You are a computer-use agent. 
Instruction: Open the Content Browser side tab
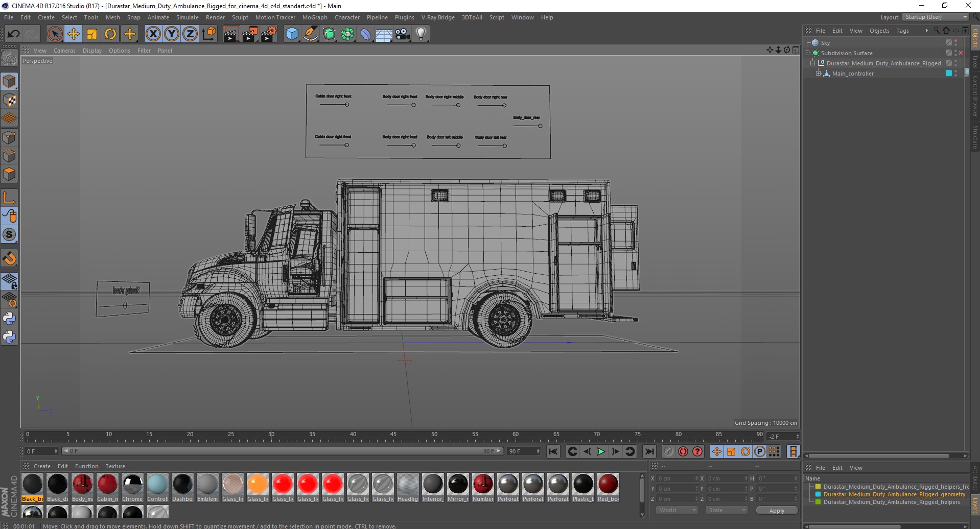[x=975, y=96]
